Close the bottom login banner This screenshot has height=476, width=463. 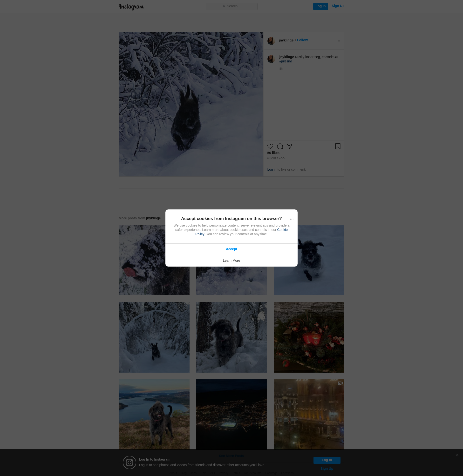point(457,455)
